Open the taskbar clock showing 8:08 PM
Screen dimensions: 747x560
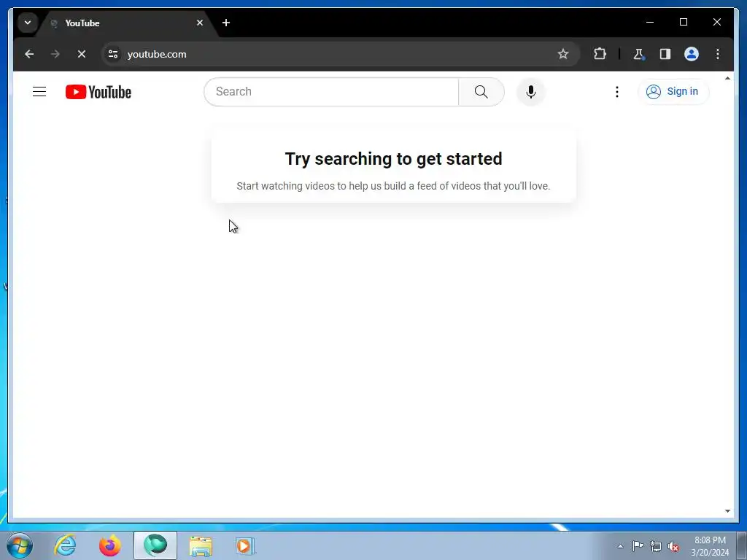pos(710,546)
